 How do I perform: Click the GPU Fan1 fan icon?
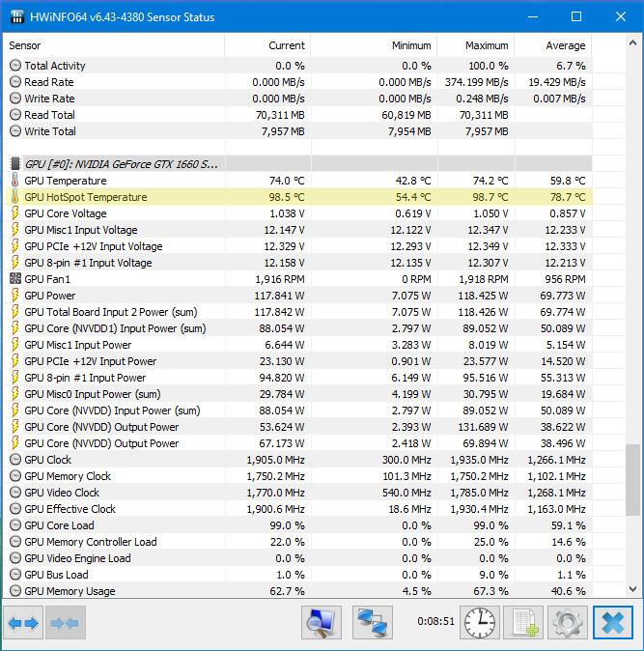[x=14, y=278]
